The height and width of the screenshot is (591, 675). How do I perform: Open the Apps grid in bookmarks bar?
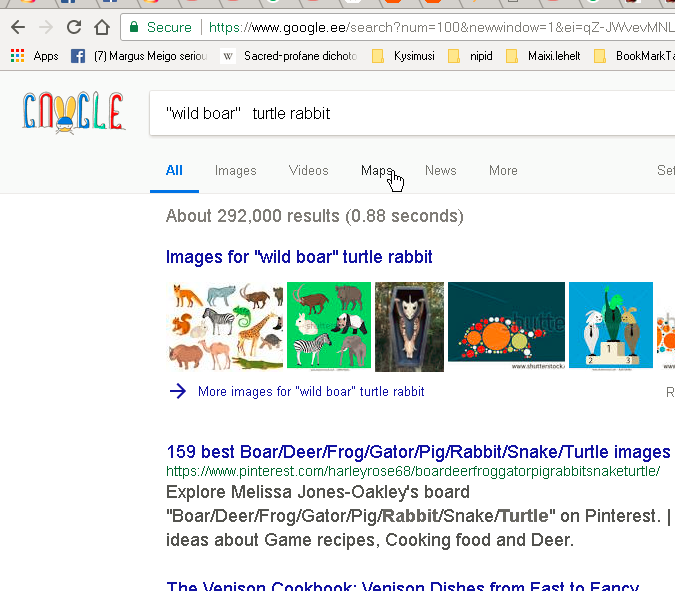35,56
